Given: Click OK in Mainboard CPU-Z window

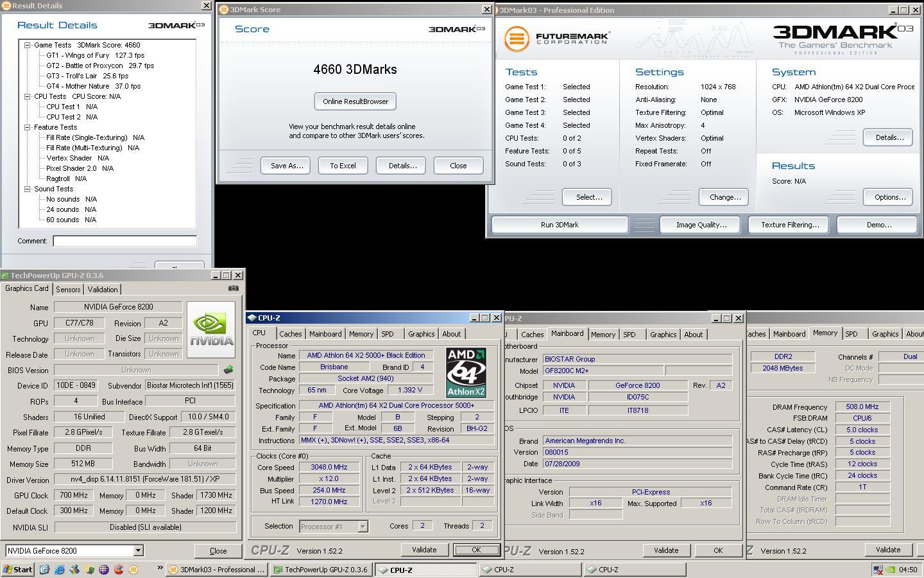Looking at the screenshot, I should [x=717, y=550].
